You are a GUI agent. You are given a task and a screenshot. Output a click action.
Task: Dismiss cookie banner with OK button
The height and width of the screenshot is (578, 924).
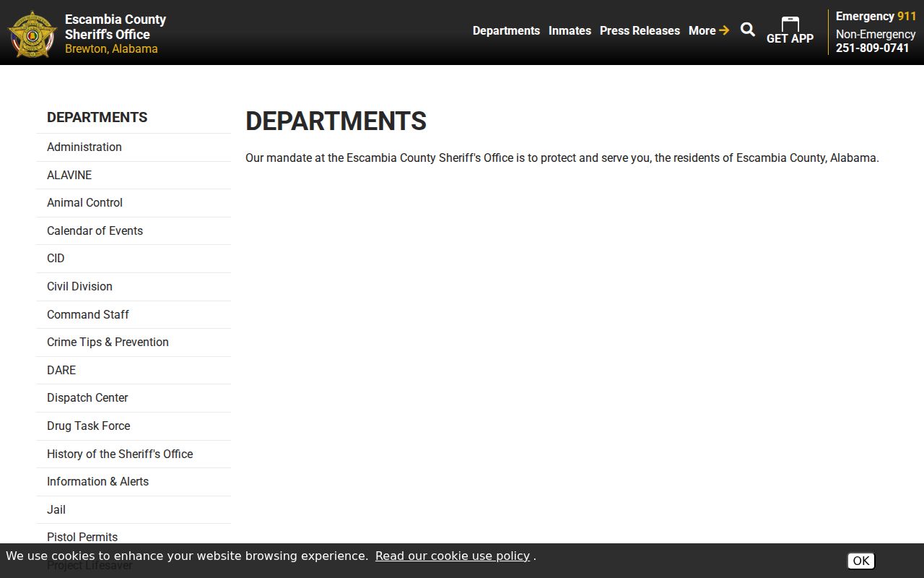[860, 561]
